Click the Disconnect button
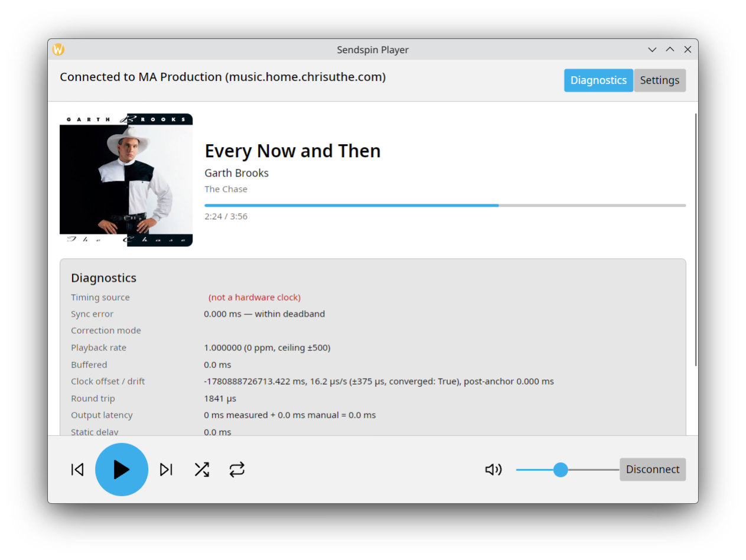Image resolution: width=746 pixels, height=560 pixels. [x=653, y=470]
